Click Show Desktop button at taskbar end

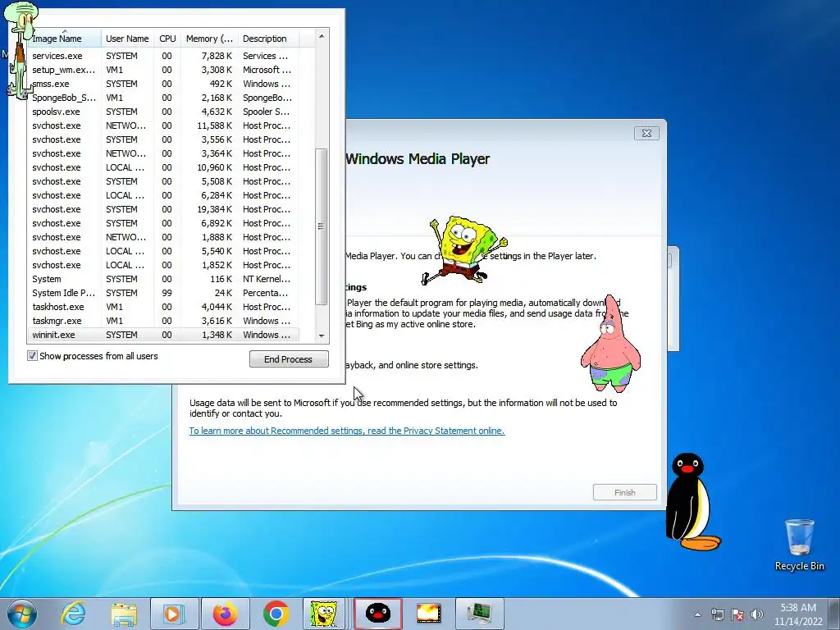[835, 614]
